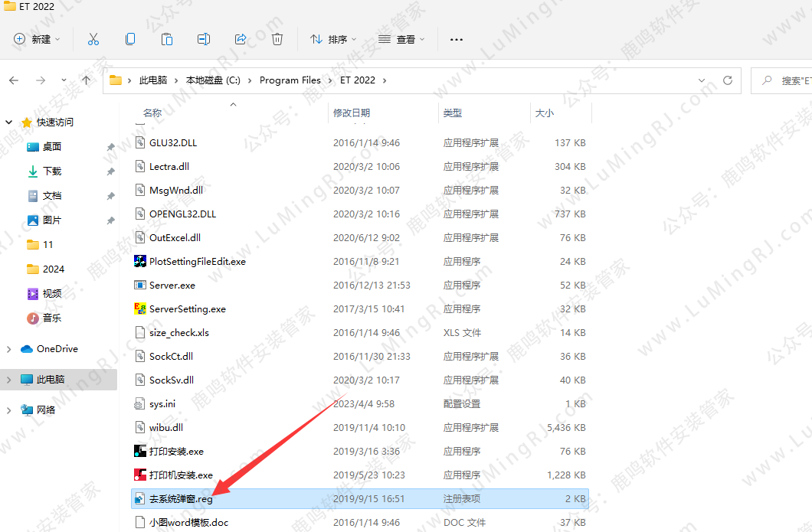Open 视频 folder in sidebar
The image size is (812, 532).
pyautogui.click(x=52, y=293)
